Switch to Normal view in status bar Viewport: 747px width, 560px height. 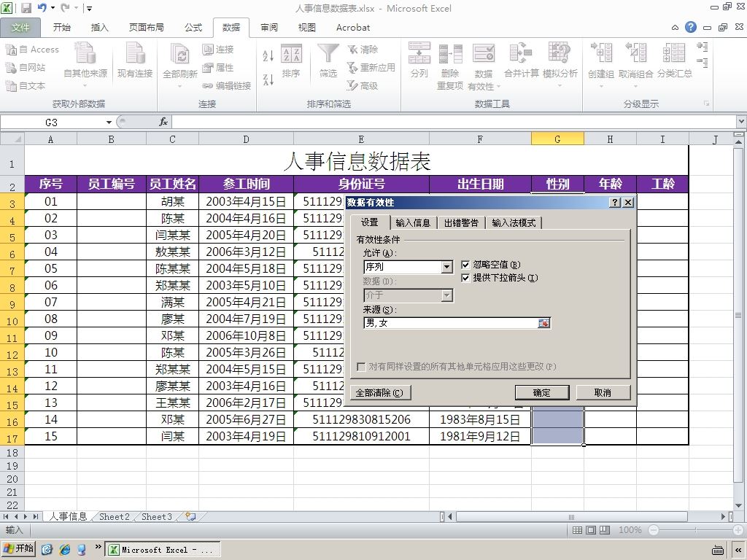(x=577, y=530)
